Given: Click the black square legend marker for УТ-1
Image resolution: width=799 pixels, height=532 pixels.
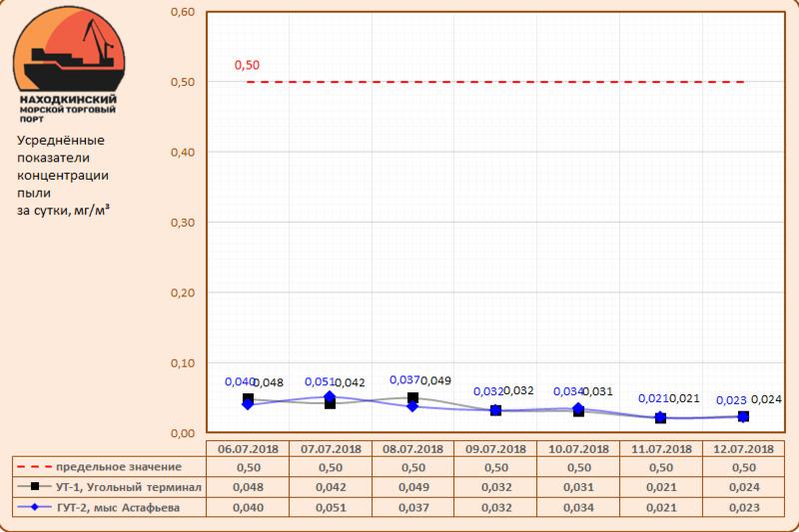Looking at the screenshot, I should [35, 487].
